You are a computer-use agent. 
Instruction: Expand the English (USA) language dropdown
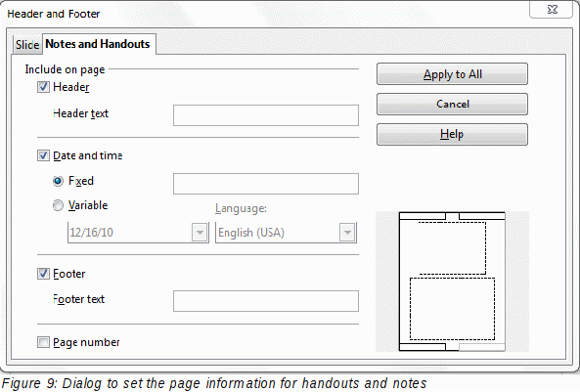coord(286,233)
